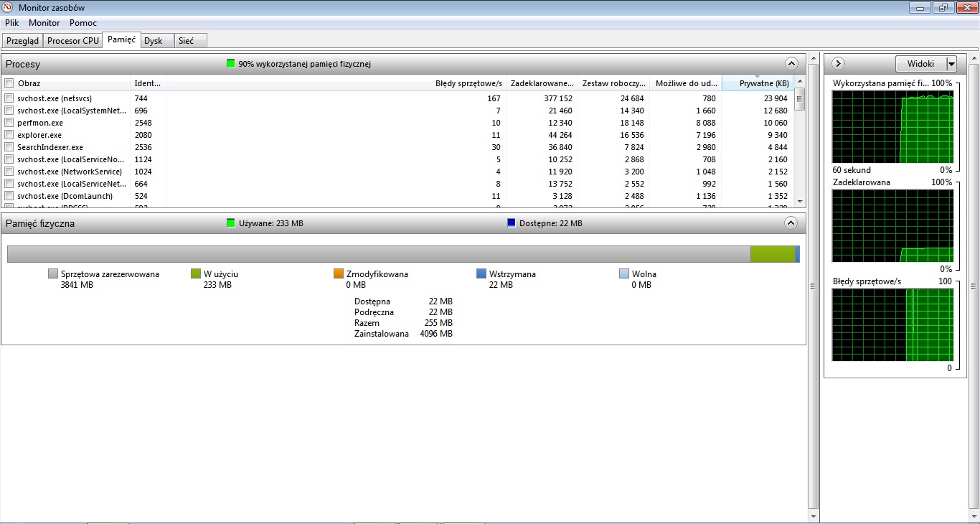Click the Monitor zasobów app icon in title bar

9,8
